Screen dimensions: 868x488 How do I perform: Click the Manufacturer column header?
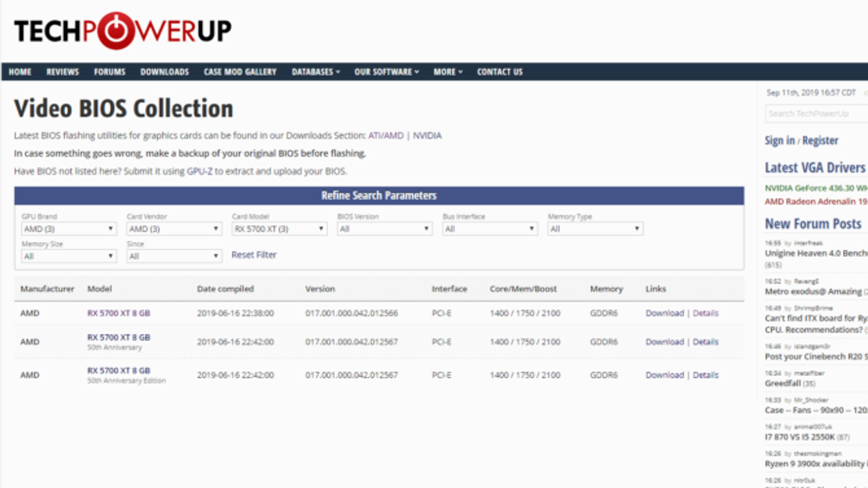(47, 289)
